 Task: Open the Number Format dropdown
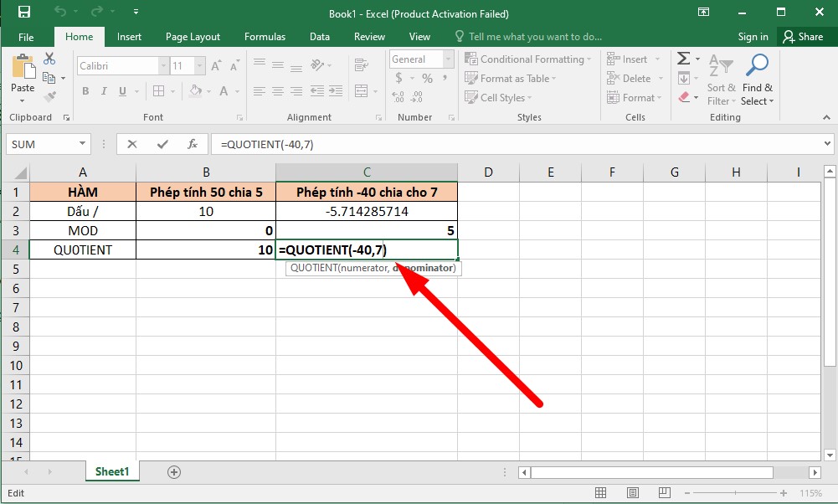tap(446, 59)
